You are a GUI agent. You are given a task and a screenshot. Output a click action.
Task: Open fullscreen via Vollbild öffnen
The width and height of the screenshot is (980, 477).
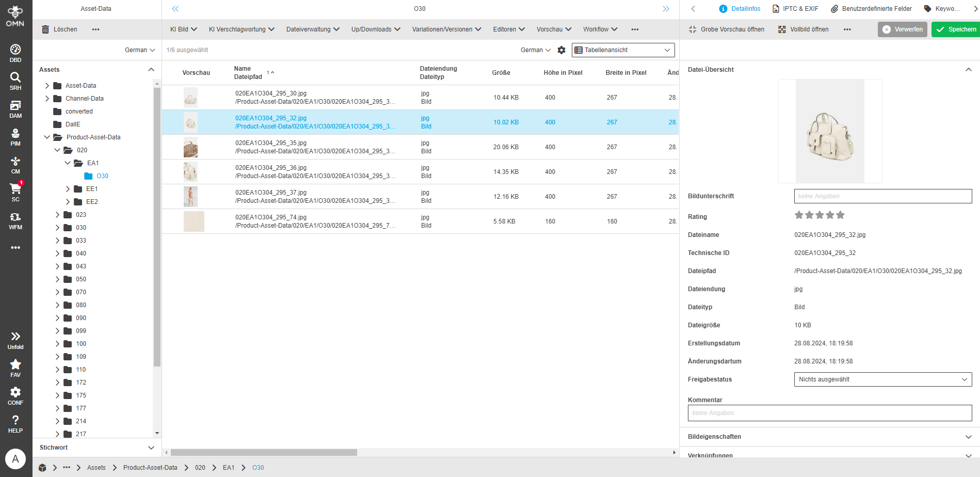[x=803, y=29]
